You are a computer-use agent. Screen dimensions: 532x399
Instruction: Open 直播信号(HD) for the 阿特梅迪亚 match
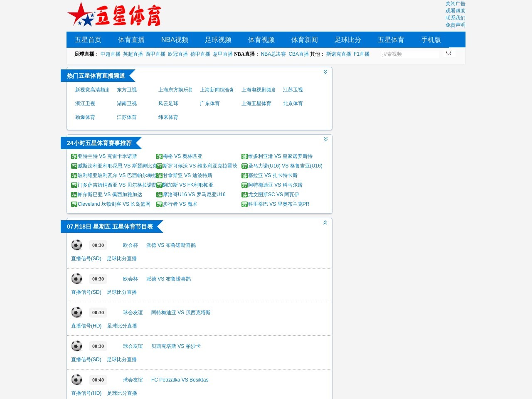pyautogui.click(x=86, y=326)
